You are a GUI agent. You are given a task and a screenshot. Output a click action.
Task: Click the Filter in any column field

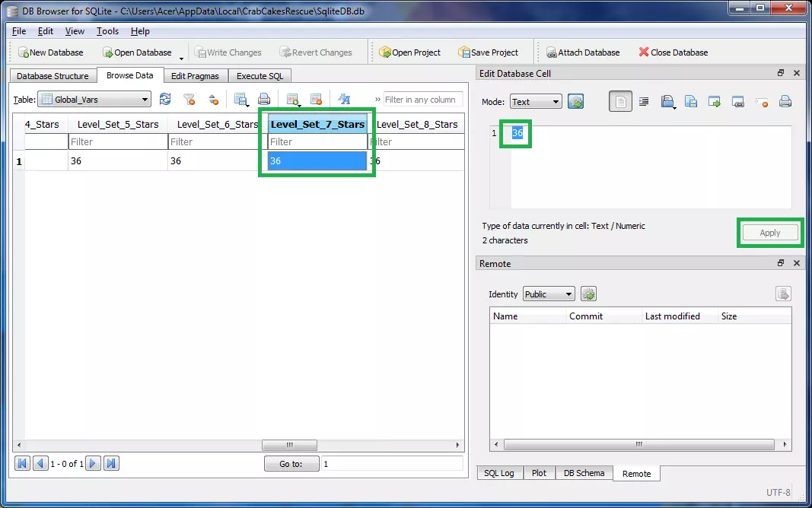(x=422, y=100)
